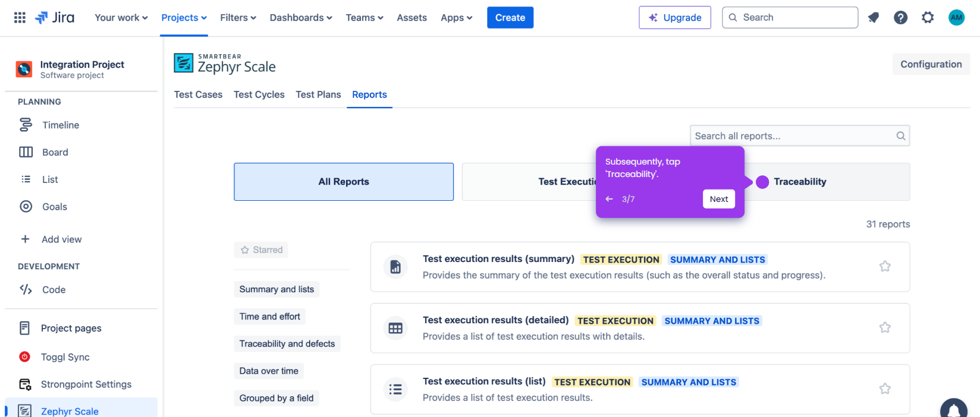The image size is (980, 417).
Task: Click Add view plus icon
Action: pyautogui.click(x=25, y=239)
